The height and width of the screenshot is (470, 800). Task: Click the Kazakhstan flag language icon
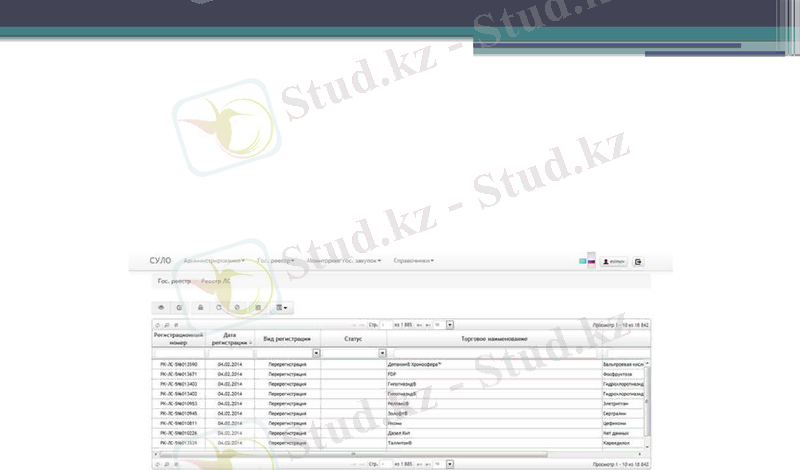[583, 262]
